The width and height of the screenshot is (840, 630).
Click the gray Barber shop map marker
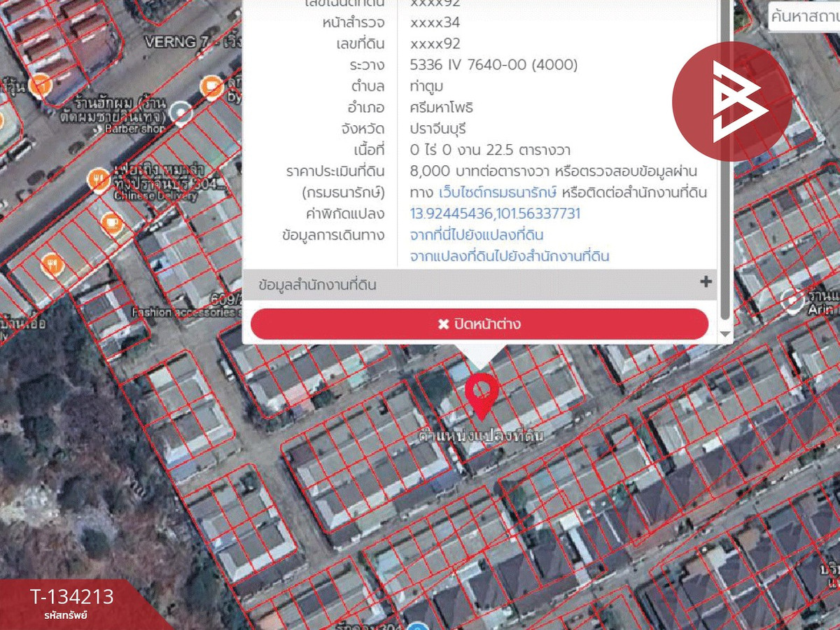coord(182,111)
